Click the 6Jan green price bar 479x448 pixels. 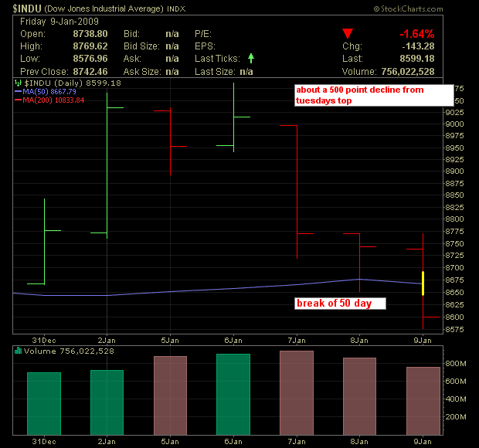click(233, 117)
